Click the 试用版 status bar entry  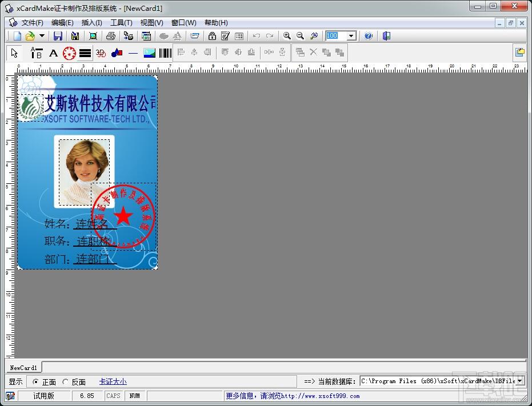point(44,396)
